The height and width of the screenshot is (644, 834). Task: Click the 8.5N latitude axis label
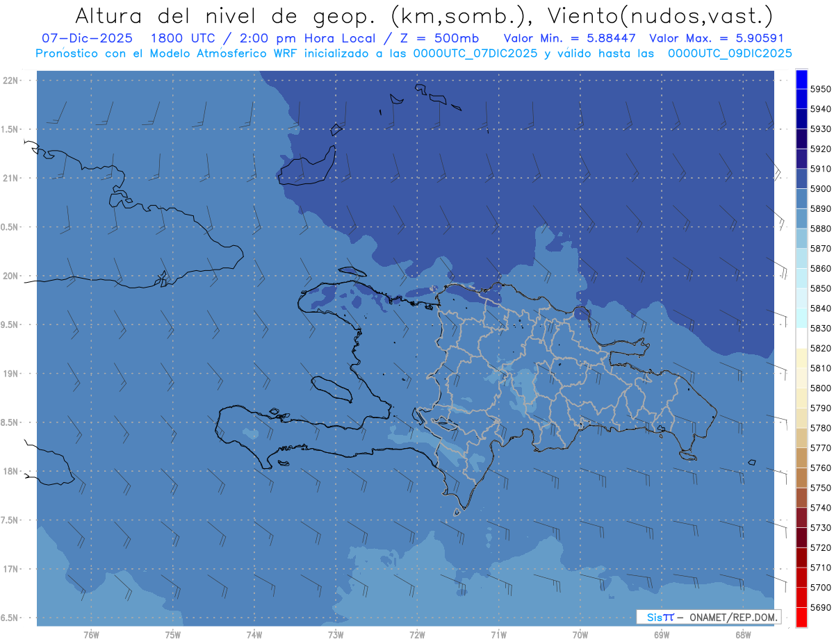[x=10, y=423]
